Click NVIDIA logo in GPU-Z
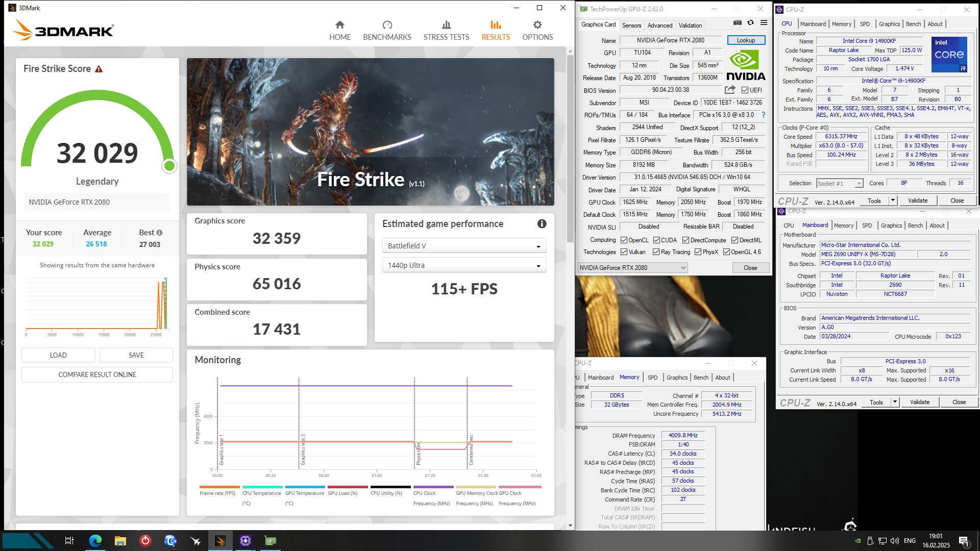 (x=746, y=65)
